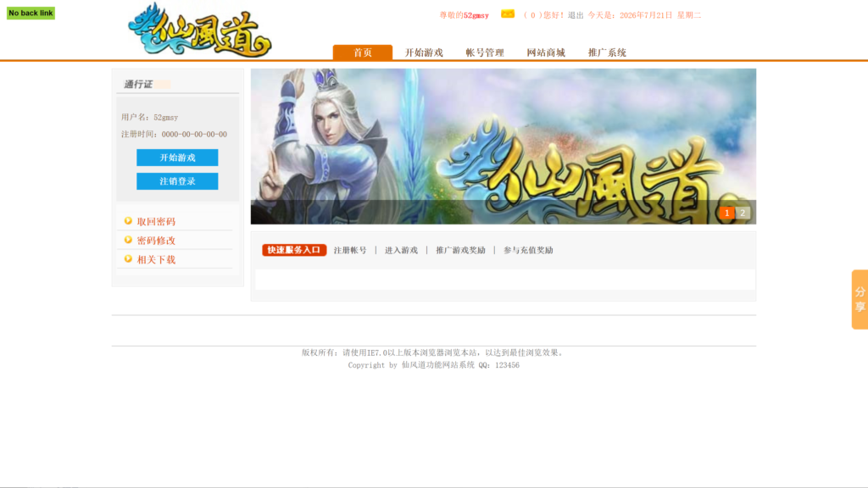
Task: Click the 版权所有 footer notice line
Action: (x=433, y=352)
